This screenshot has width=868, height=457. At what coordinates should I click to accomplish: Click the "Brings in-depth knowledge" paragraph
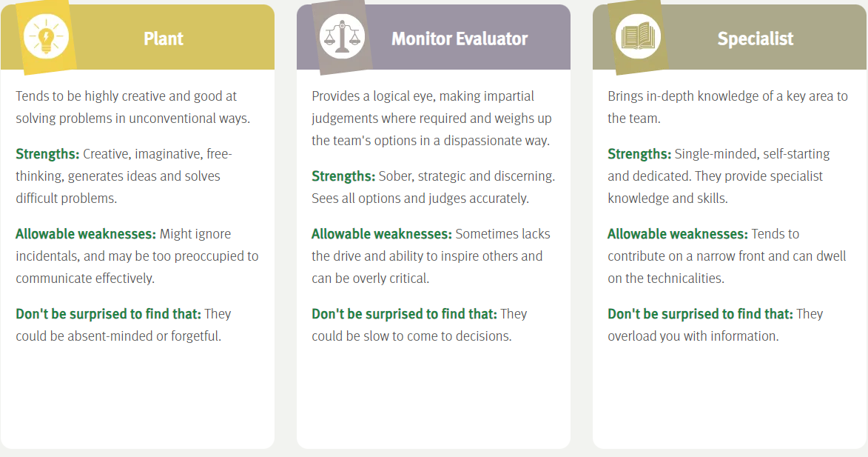click(727, 107)
